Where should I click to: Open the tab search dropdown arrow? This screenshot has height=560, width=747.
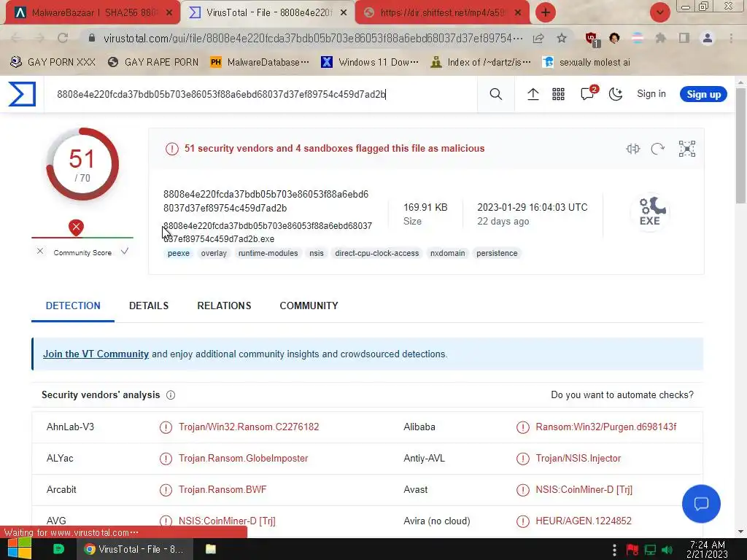coord(659,12)
